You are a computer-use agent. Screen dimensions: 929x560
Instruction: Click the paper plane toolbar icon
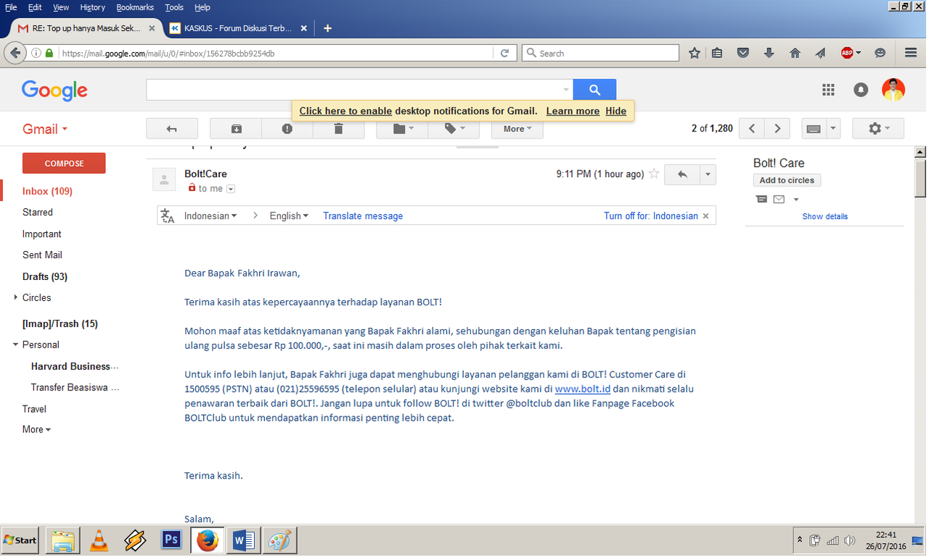820,53
